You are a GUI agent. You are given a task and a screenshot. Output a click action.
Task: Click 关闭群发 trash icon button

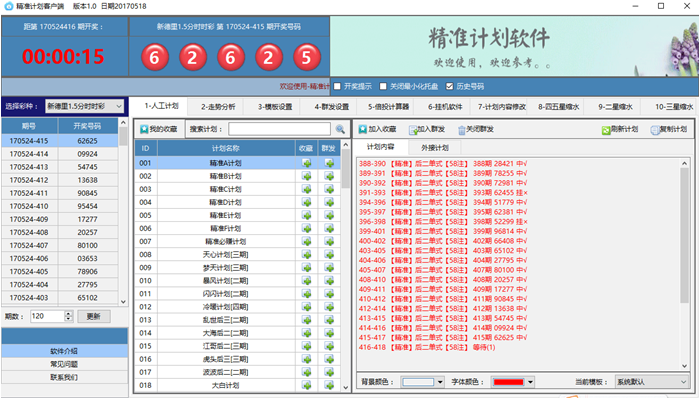(476, 129)
